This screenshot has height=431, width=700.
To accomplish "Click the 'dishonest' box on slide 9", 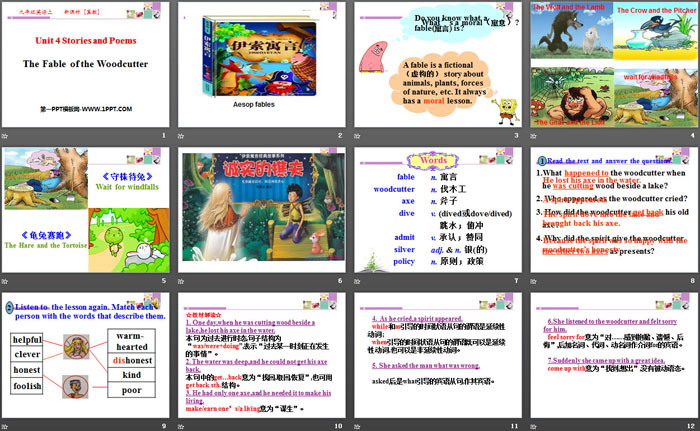I will coord(132,360).
